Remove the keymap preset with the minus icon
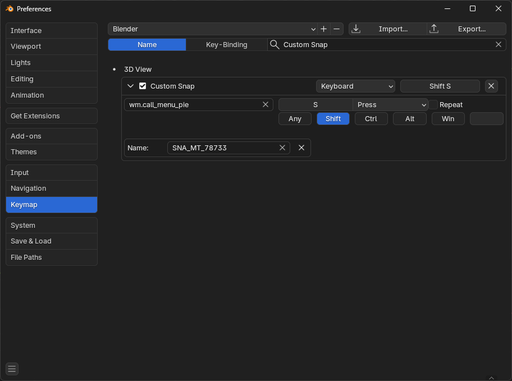 coord(337,29)
